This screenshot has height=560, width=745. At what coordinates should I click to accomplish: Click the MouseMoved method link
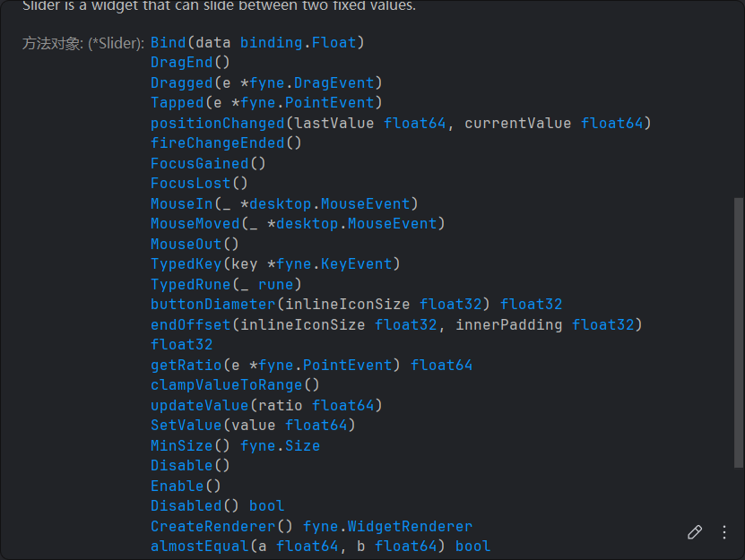click(x=195, y=223)
